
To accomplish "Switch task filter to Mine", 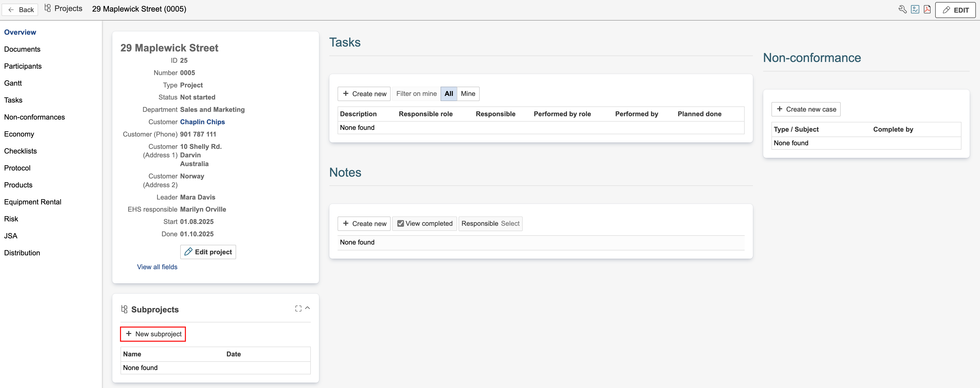I will pyautogui.click(x=468, y=94).
